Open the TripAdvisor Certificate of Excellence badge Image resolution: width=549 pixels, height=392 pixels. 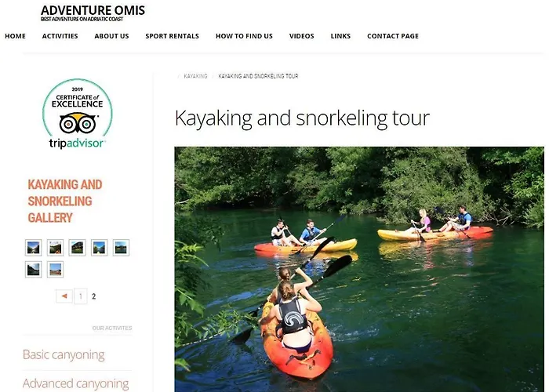[78, 114]
